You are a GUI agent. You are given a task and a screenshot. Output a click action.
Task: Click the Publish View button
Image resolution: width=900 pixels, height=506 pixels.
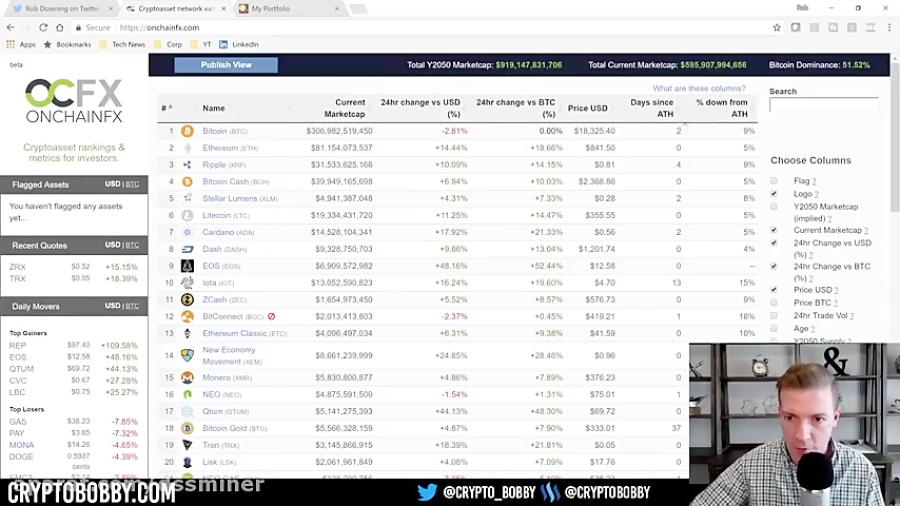pyautogui.click(x=226, y=65)
